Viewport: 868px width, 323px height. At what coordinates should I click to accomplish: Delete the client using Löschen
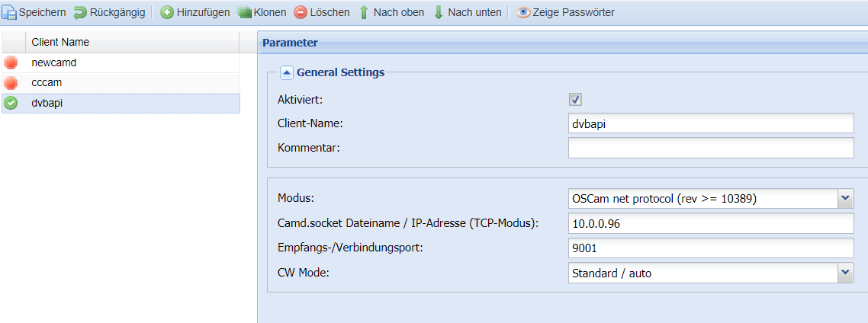301,12
